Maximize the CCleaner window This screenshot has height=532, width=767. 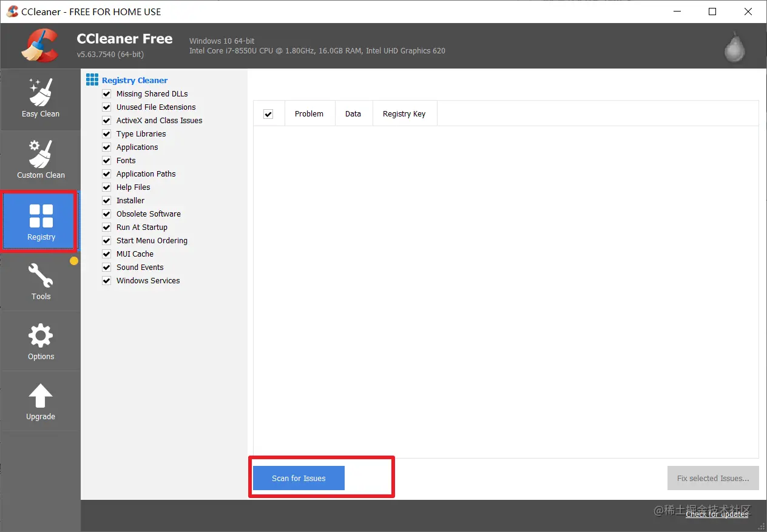712,12
